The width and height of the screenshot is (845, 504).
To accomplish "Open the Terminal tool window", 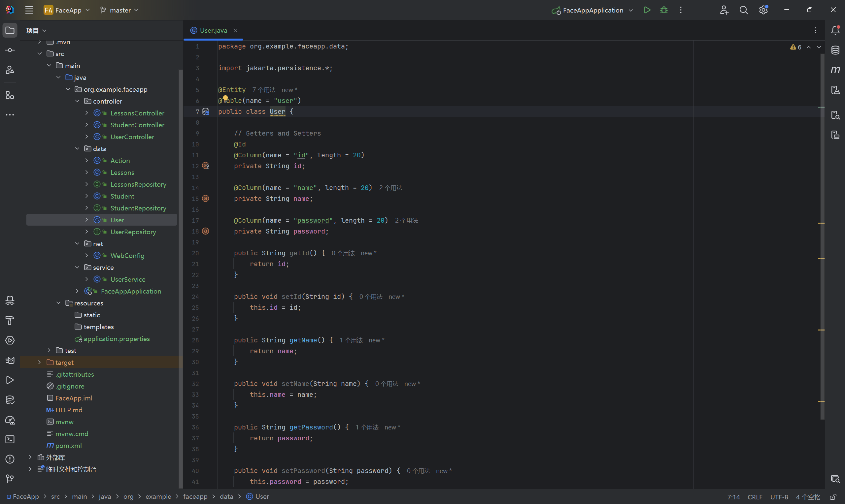I will (10, 439).
